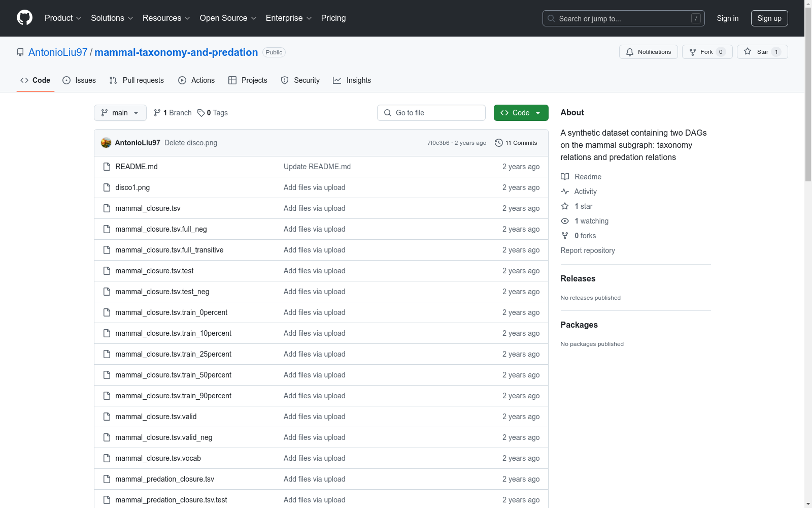This screenshot has height=508, width=812.
Task: Click the book icon next to Readme
Action: pos(565,177)
